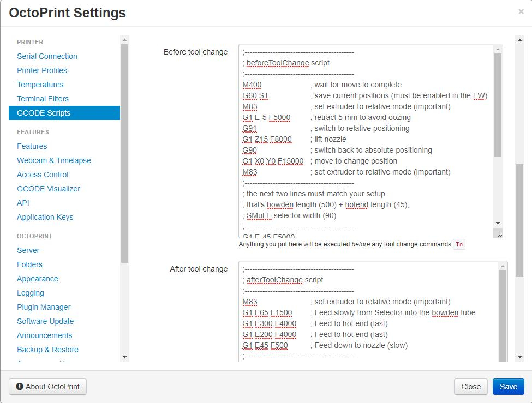This screenshot has width=532, height=403.
Task: Click the 'G1 E45 F500' nozzle feed line
Action: pos(265,345)
